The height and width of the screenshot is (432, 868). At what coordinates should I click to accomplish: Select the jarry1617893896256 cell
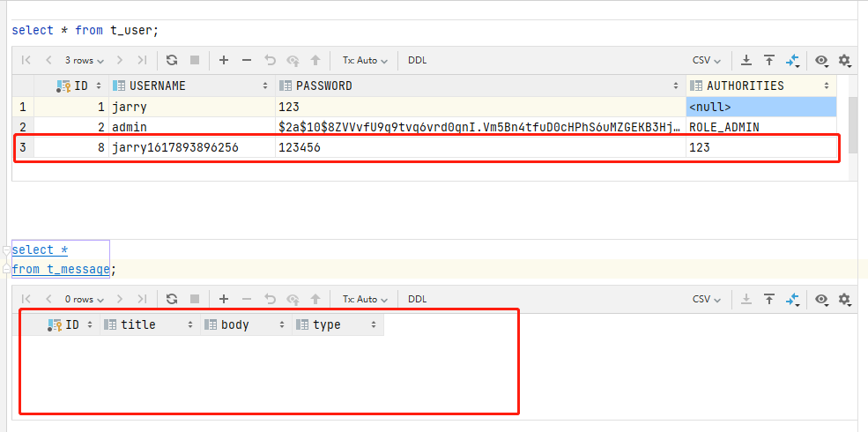(x=192, y=148)
